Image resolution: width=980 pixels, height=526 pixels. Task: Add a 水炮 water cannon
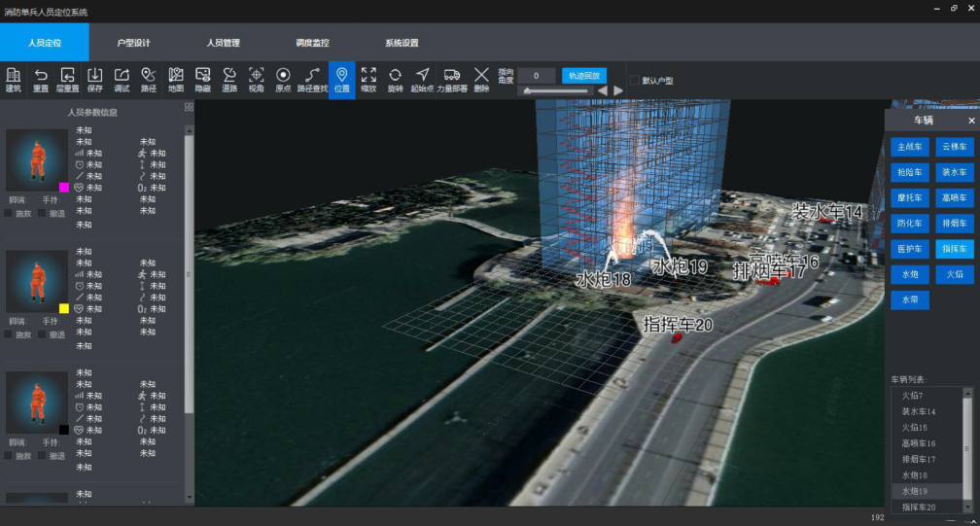click(x=910, y=274)
